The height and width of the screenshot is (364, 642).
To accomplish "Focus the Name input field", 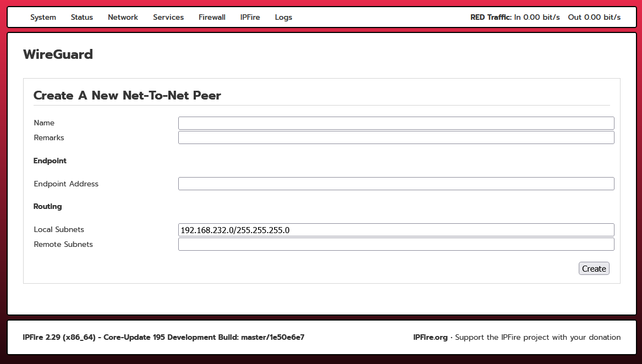I will point(396,123).
